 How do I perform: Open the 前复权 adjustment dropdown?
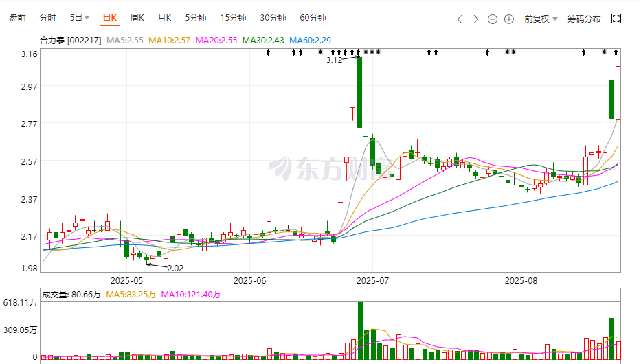pyautogui.click(x=541, y=19)
